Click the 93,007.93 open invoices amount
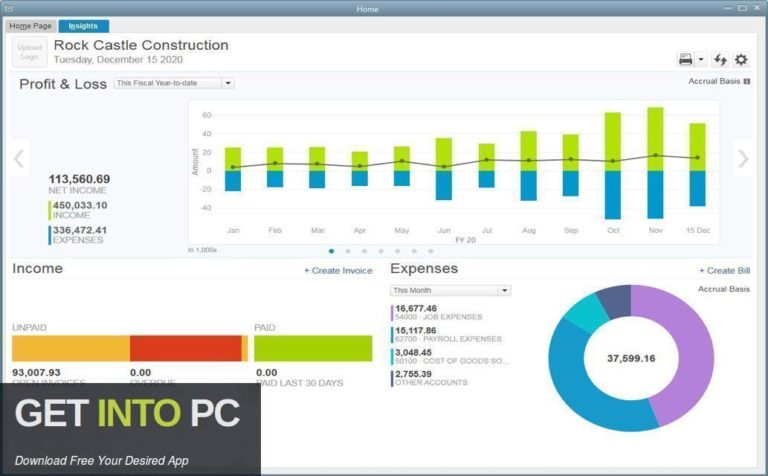The height and width of the screenshot is (476, 768). click(x=36, y=373)
